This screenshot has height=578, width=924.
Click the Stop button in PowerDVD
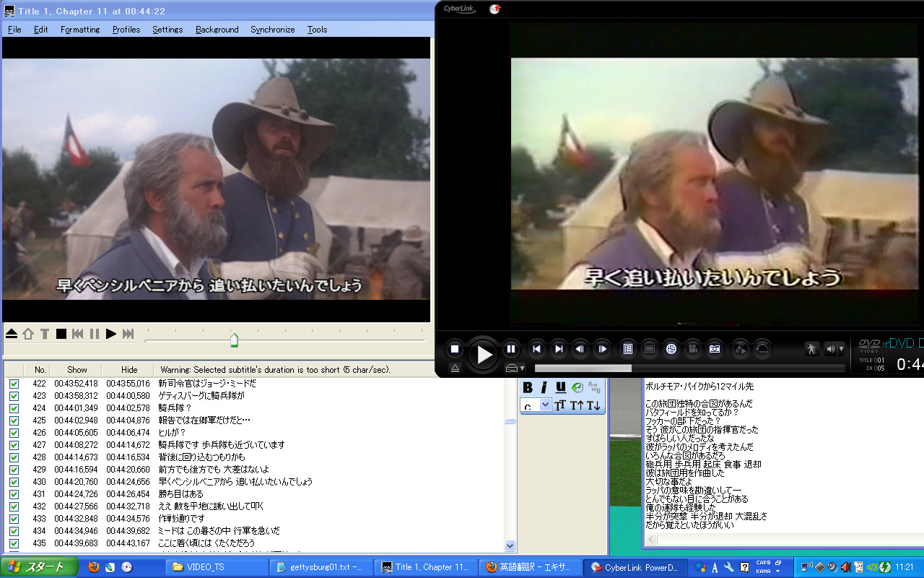tap(455, 349)
